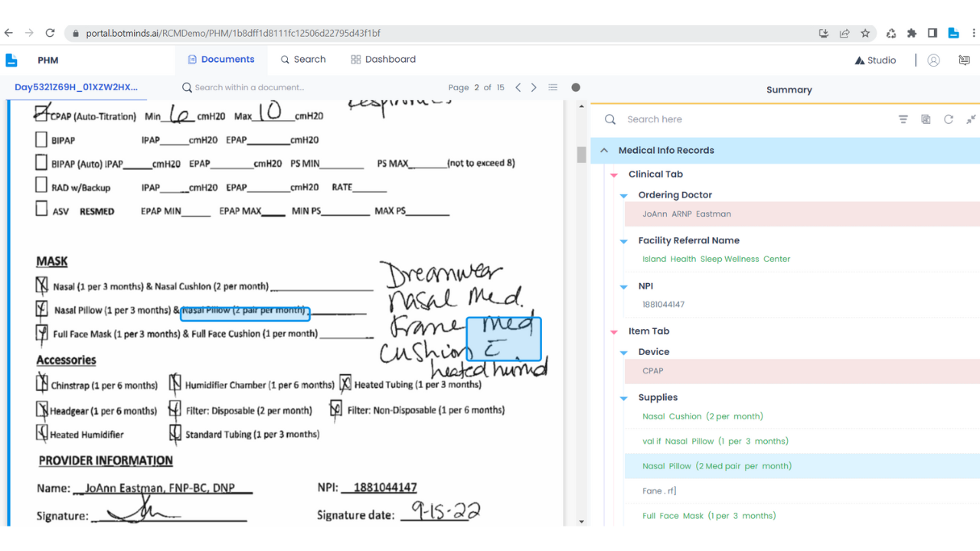The width and height of the screenshot is (980, 551).
Task: Click the browser address bar URL
Action: (x=233, y=34)
